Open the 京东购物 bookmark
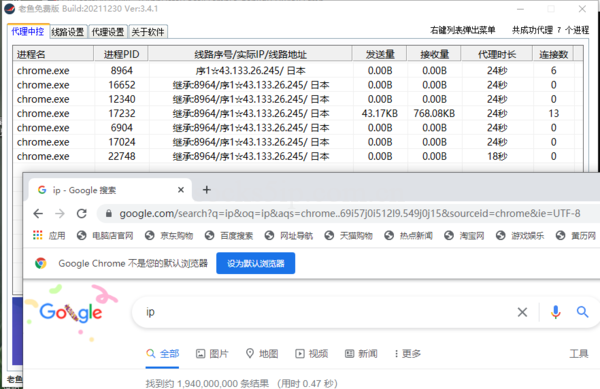Viewport: 600px width, 389px height. coord(169,236)
